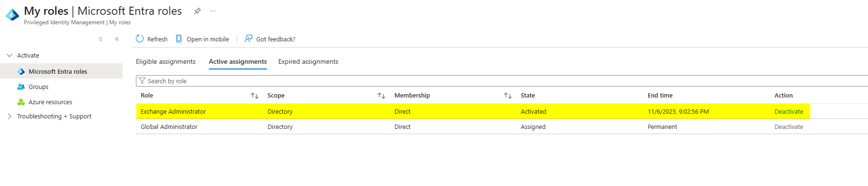Screen dimensions: 868x186
Task: Click the Open in mobile phone icon
Action: (x=179, y=39)
